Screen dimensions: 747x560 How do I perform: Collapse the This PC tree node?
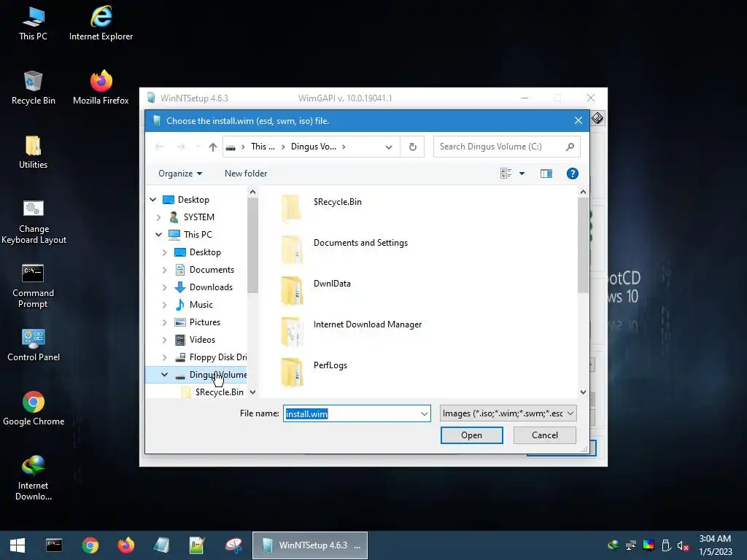pos(158,234)
